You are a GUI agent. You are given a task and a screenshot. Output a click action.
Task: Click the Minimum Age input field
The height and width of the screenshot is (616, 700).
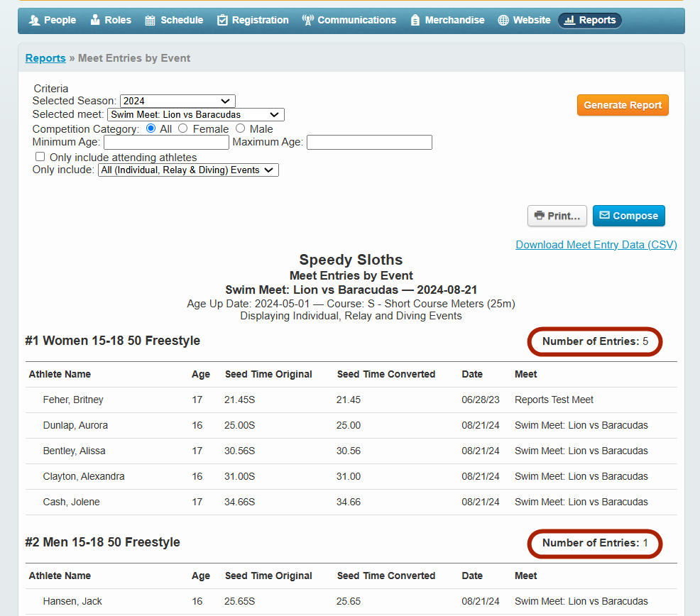pyautogui.click(x=166, y=143)
